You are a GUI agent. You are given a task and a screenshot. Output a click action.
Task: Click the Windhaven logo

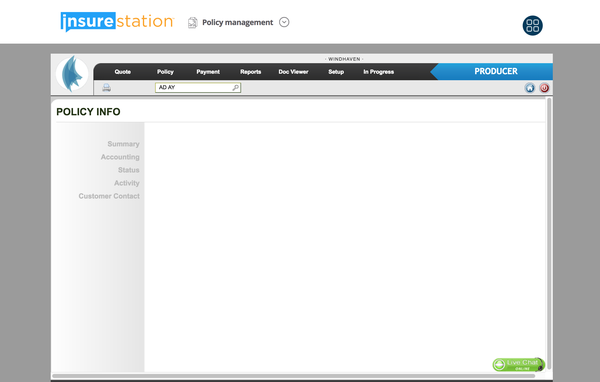(x=72, y=74)
